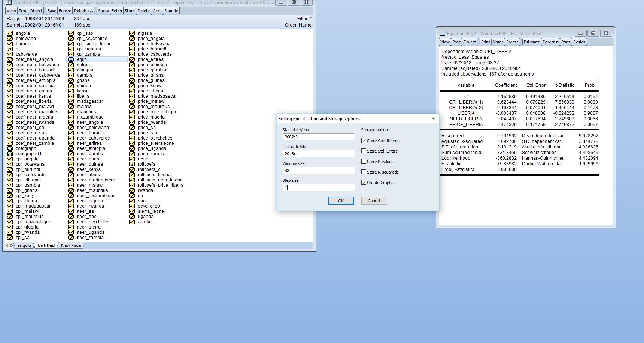
Task: Click the workfile Store button
Action: click(x=130, y=11)
